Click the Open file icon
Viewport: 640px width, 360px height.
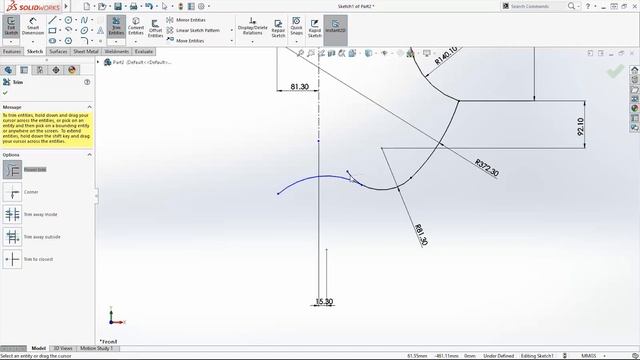[x=102, y=6]
